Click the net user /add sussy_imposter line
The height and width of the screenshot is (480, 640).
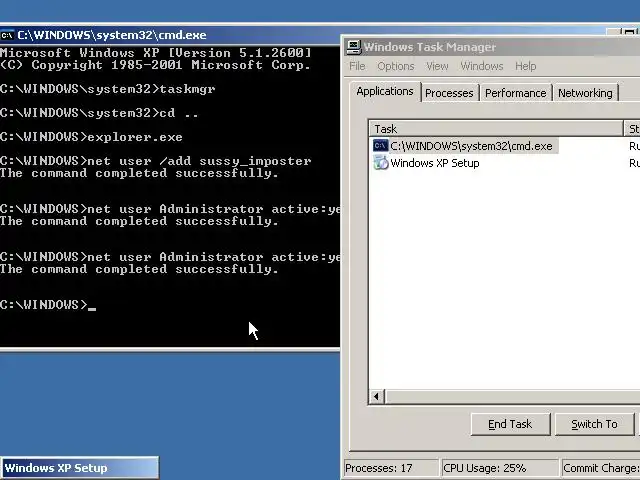[x=156, y=161]
